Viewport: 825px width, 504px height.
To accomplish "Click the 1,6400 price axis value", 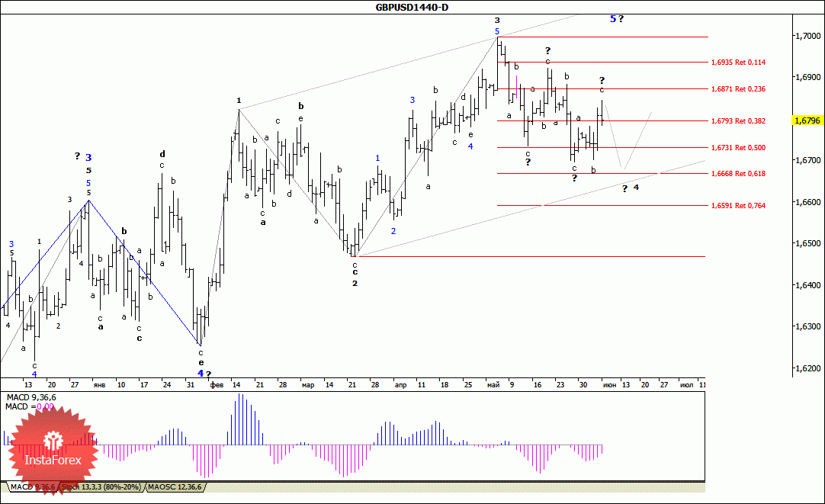I will (x=807, y=285).
